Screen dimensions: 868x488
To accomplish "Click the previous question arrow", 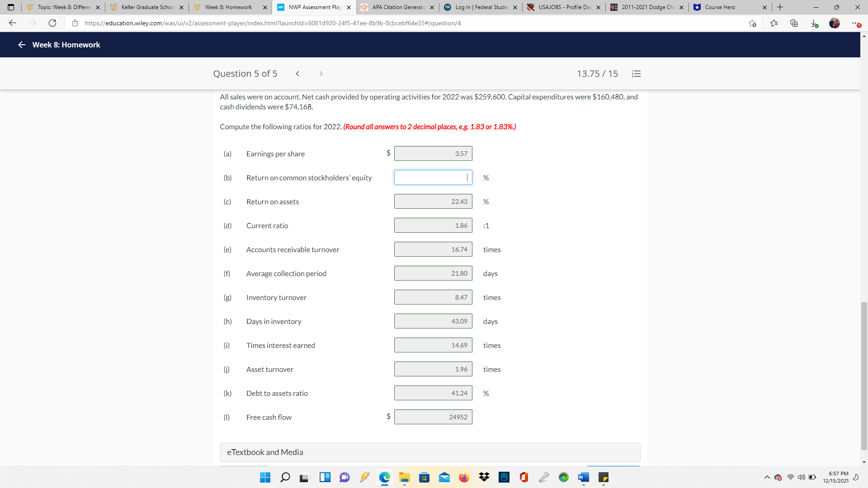I will click(x=297, y=73).
